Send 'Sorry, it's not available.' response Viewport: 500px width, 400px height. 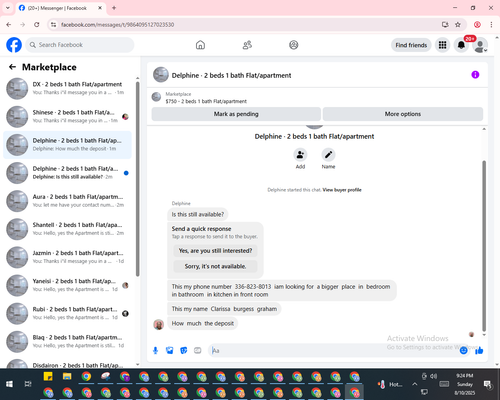point(215,266)
